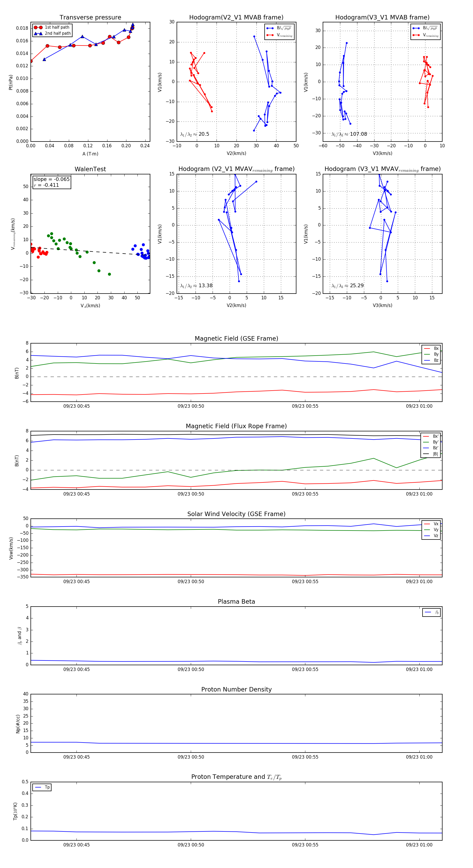Click the V3_V1 MVAV remaining frame hodogram title

click(382, 169)
